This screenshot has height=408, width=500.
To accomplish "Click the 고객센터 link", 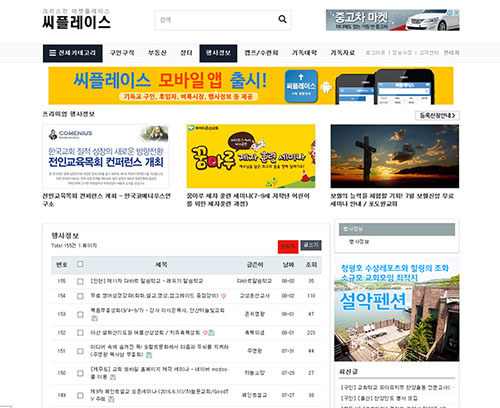I will tap(429, 53).
